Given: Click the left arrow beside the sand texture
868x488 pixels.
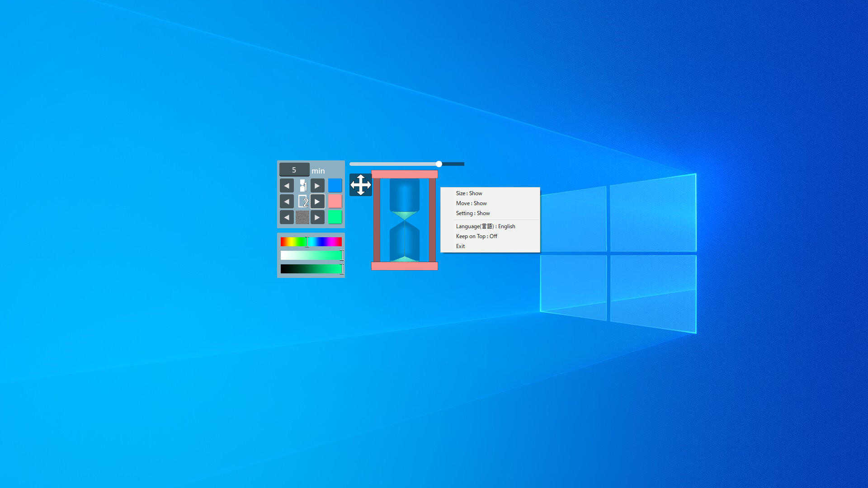Looking at the screenshot, I should point(287,217).
